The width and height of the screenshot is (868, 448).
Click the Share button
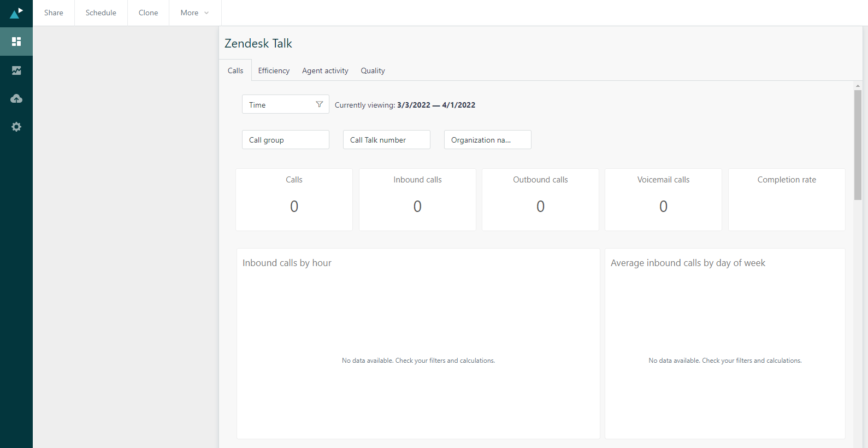tap(54, 13)
